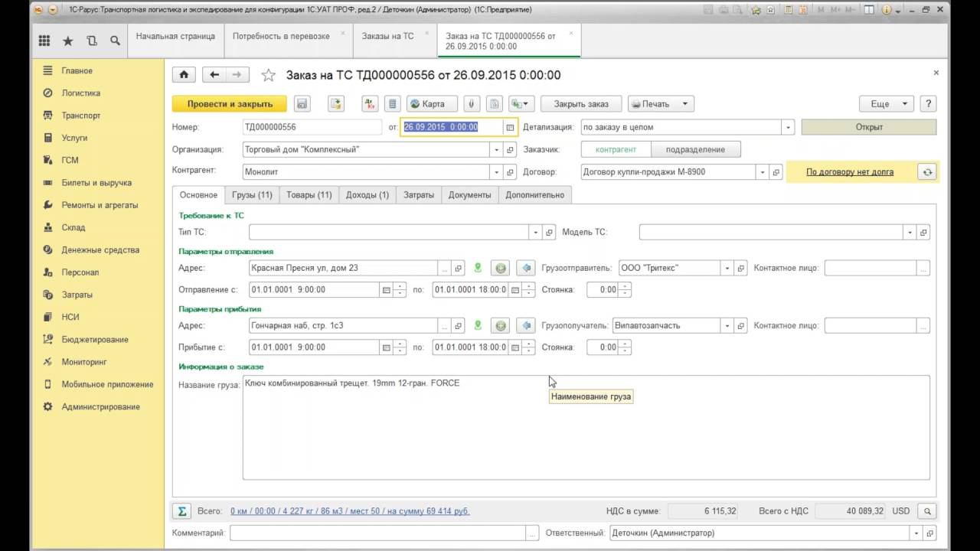Viewport: 980px width, 551px height.
Task: Open the calendar for the order date
Action: tap(510, 127)
